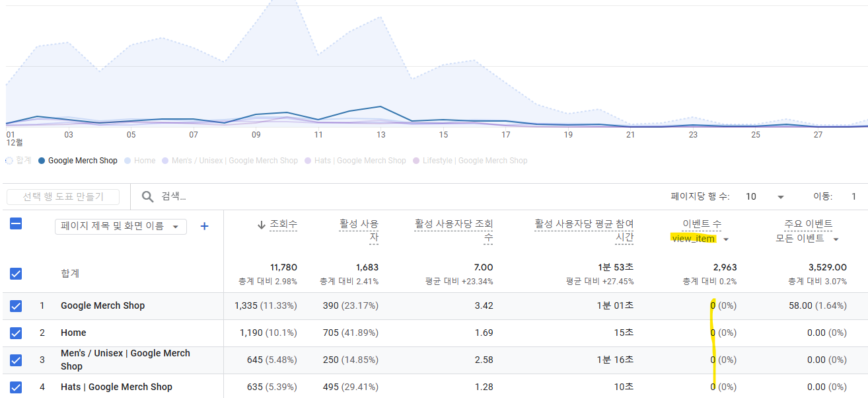Click Men's / Unisex row title

pos(126,360)
